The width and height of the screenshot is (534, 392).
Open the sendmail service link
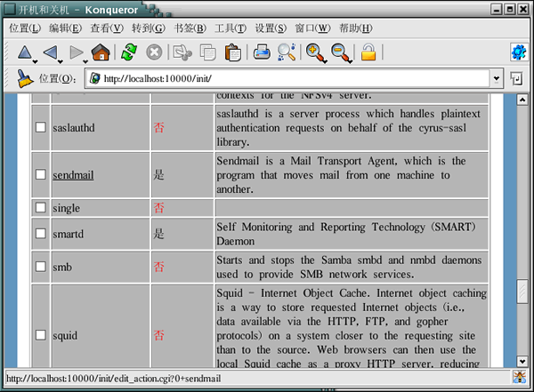point(73,175)
